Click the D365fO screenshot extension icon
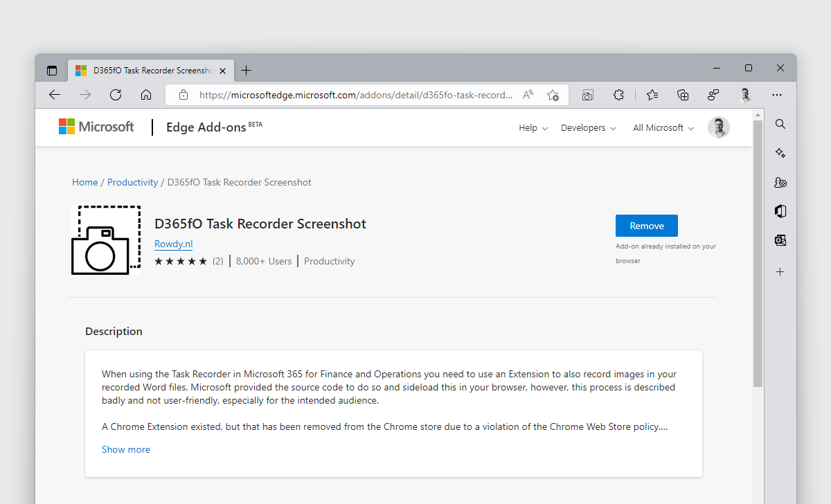Screen dimensions: 831x504 [x=588, y=95]
